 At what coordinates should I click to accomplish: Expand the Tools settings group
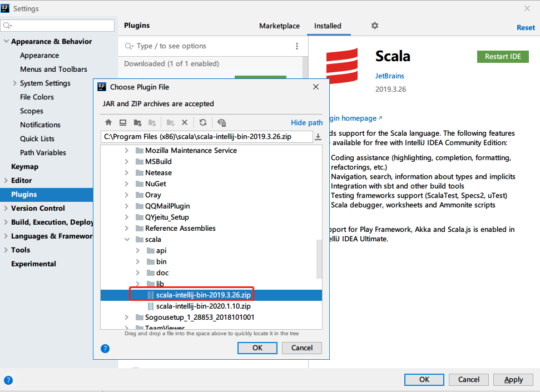(6, 250)
